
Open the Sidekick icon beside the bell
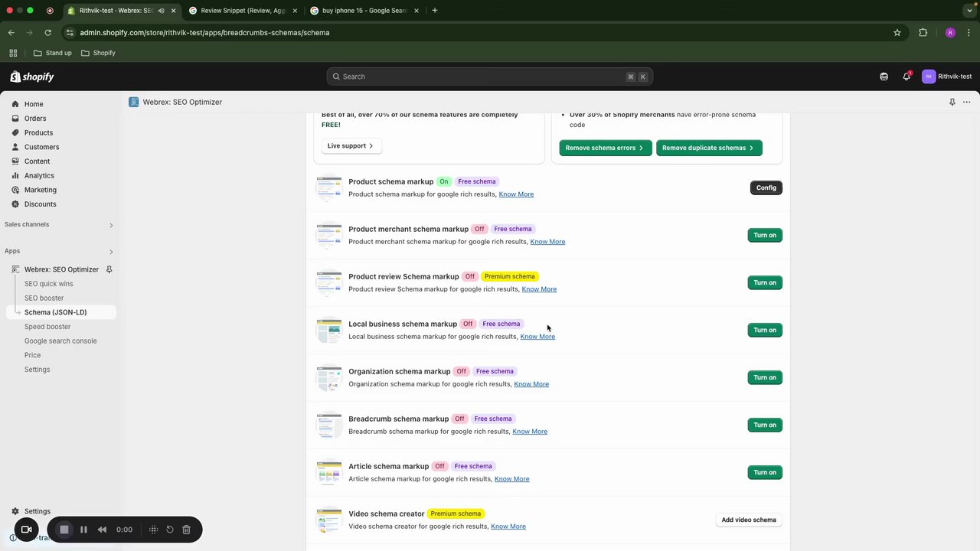click(884, 77)
